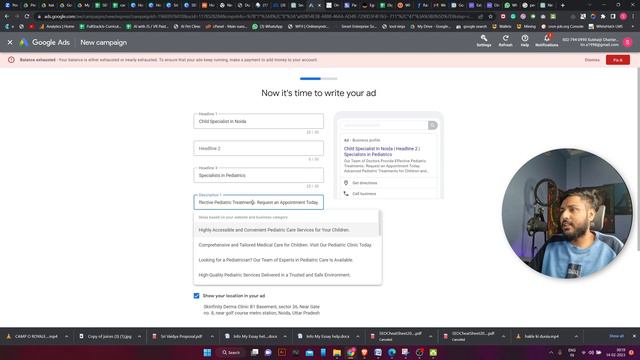Click the search magnifier in the ad preview

pyautogui.click(x=433, y=125)
